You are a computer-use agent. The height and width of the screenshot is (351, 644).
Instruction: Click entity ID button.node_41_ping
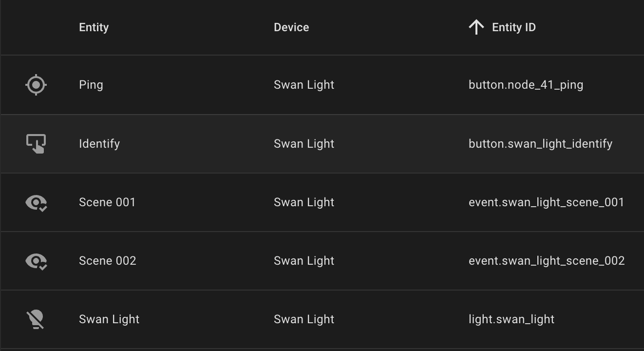pyautogui.click(x=526, y=85)
